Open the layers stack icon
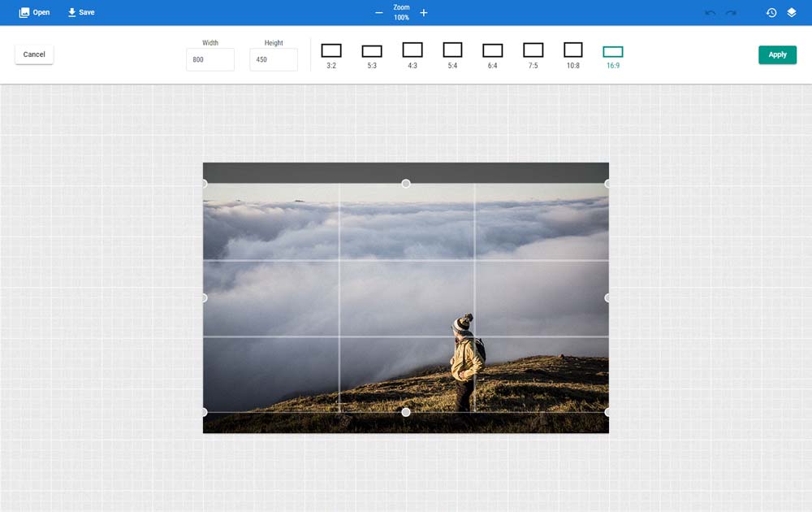The image size is (812, 512). point(791,12)
